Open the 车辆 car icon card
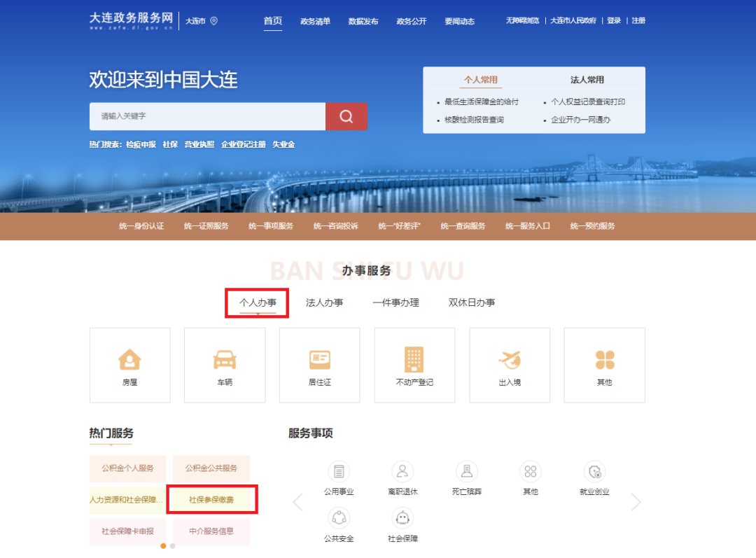Screen dimensions: 756x558 click(225, 365)
